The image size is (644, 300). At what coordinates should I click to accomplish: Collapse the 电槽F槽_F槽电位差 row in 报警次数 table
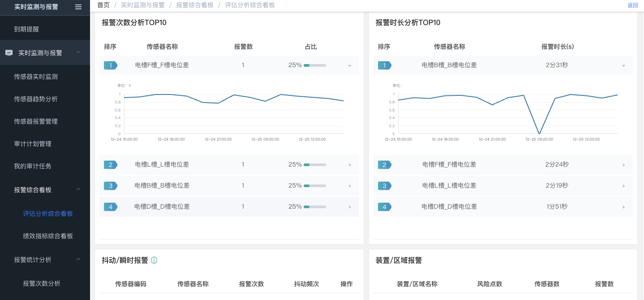click(350, 66)
